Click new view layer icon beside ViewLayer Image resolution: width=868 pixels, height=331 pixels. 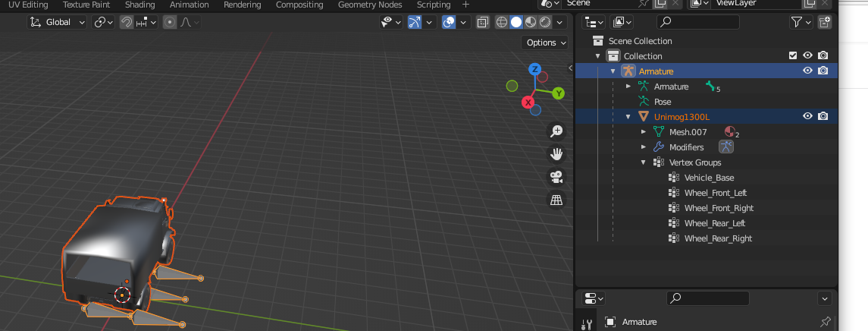tap(810, 3)
